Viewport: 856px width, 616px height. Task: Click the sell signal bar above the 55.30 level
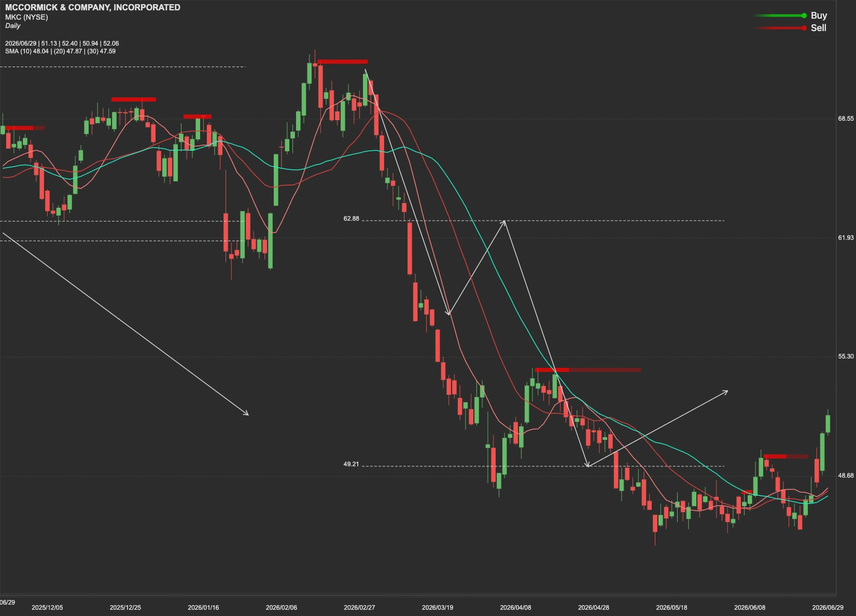pyautogui.click(x=588, y=370)
